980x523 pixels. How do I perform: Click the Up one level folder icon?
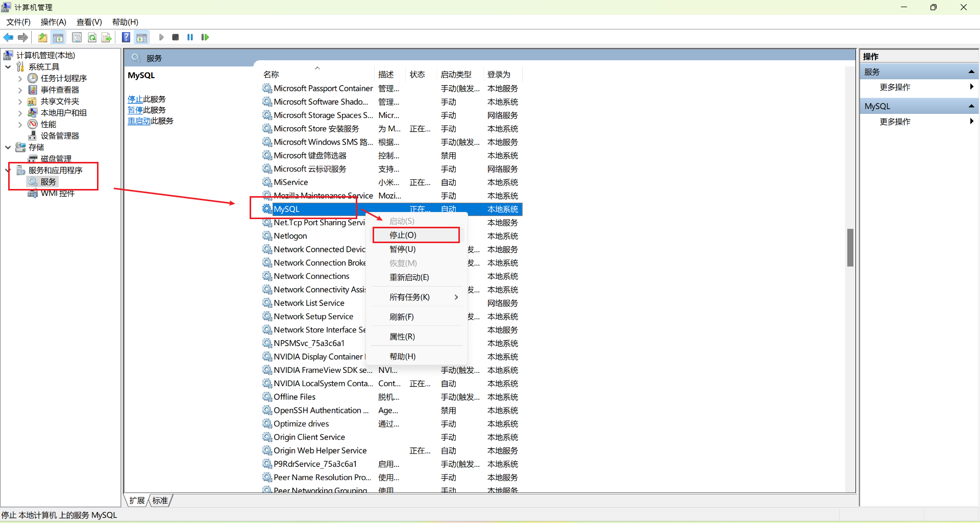(43, 37)
